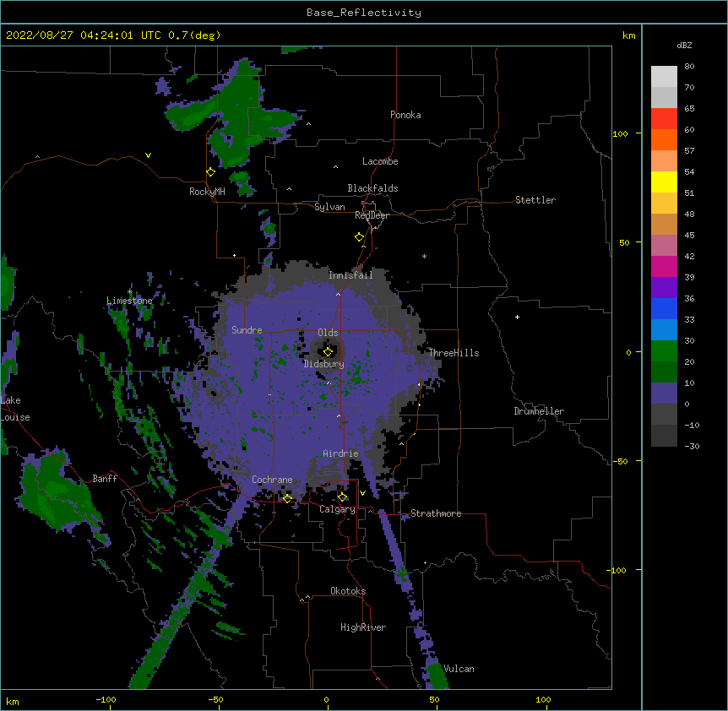Click the Strathmore town label

point(436,513)
